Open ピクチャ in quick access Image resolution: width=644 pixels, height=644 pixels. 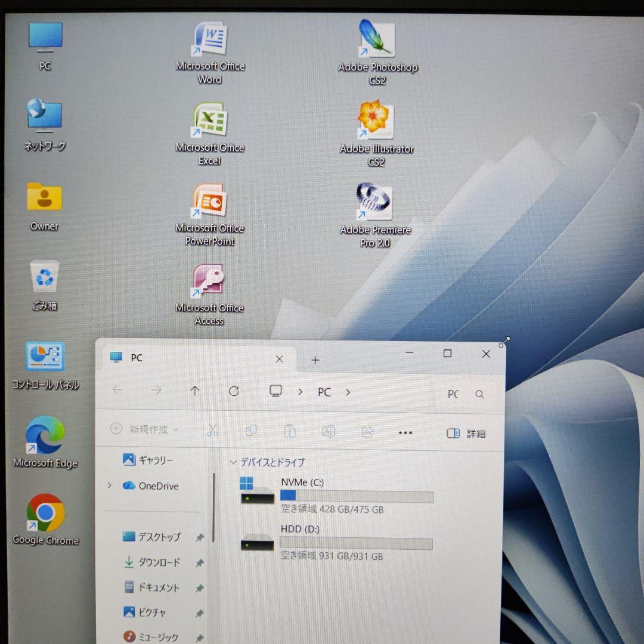point(144,612)
